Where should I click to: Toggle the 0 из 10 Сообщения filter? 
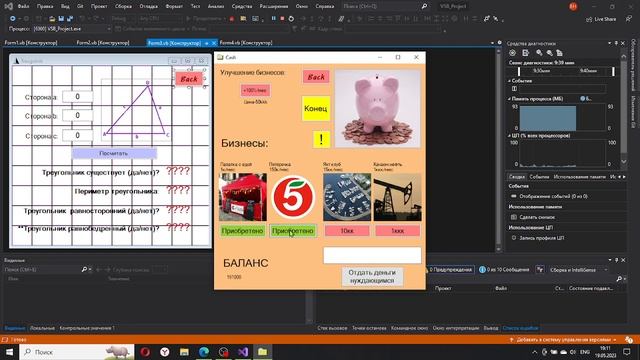tap(504, 269)
